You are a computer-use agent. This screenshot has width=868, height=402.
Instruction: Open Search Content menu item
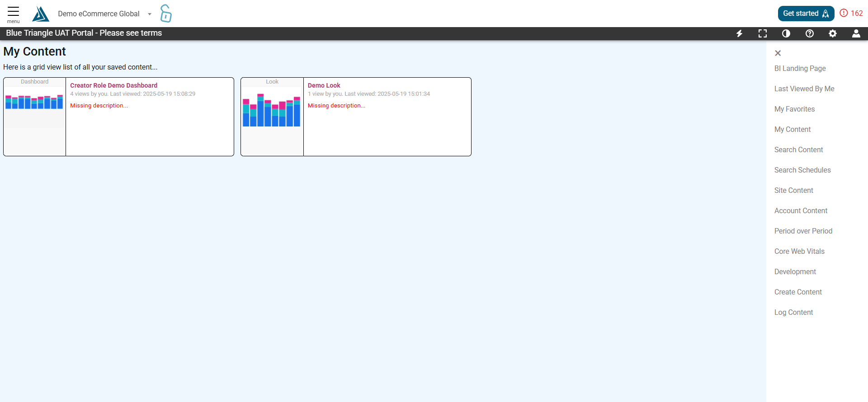pos(798,150)
